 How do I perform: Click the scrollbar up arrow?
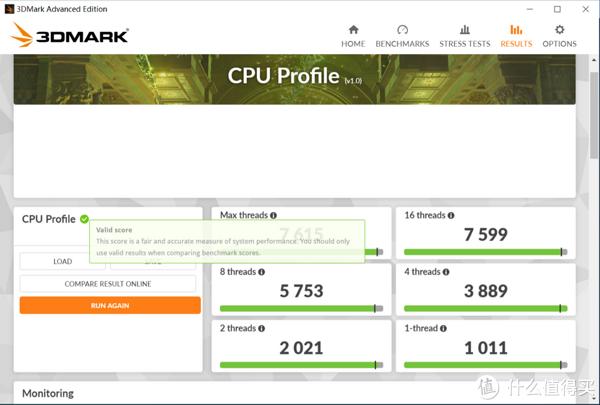[594, 60]
